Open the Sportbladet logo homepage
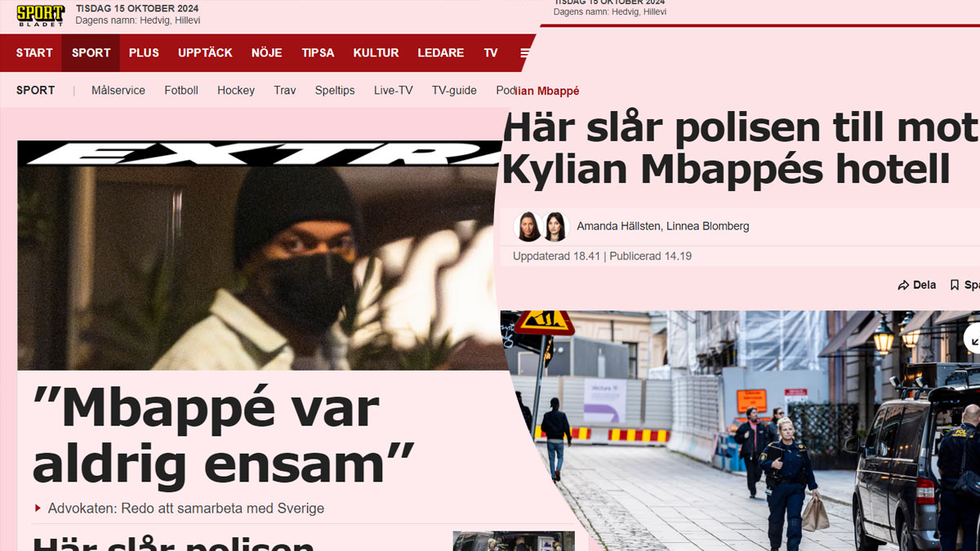 tap(40, 15)
